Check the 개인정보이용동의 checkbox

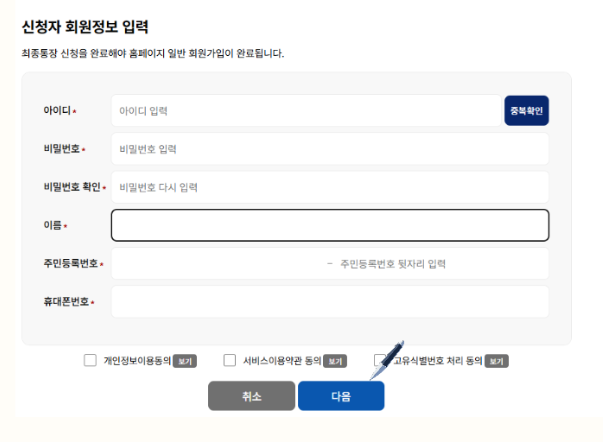(90, 360)
